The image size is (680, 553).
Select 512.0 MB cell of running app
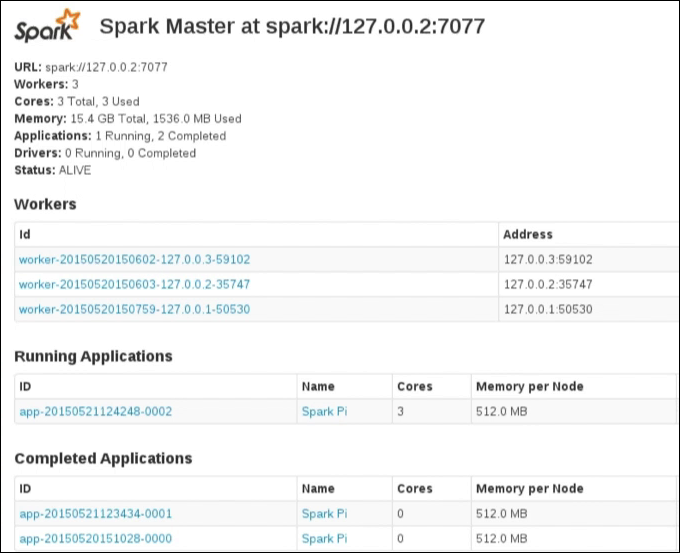click(502, 412)
